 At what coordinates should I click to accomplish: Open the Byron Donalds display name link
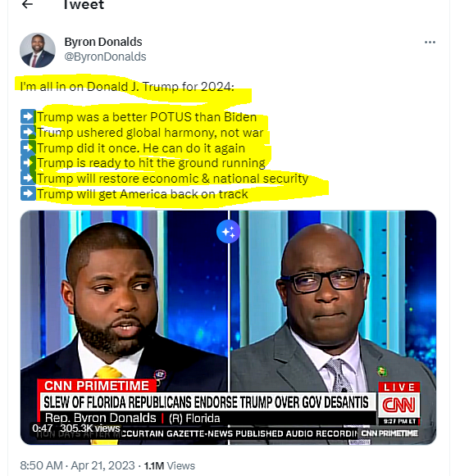[x=103, y=42]
